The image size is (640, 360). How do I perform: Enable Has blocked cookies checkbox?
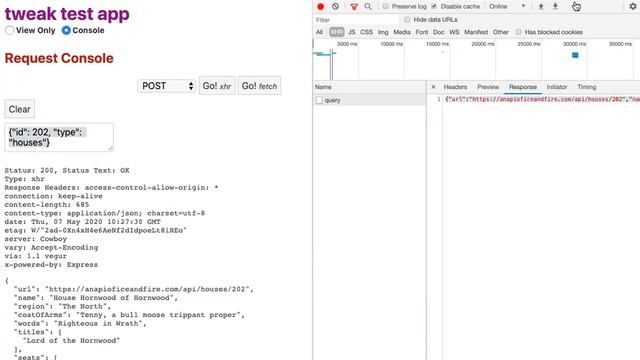click(518, 32)
